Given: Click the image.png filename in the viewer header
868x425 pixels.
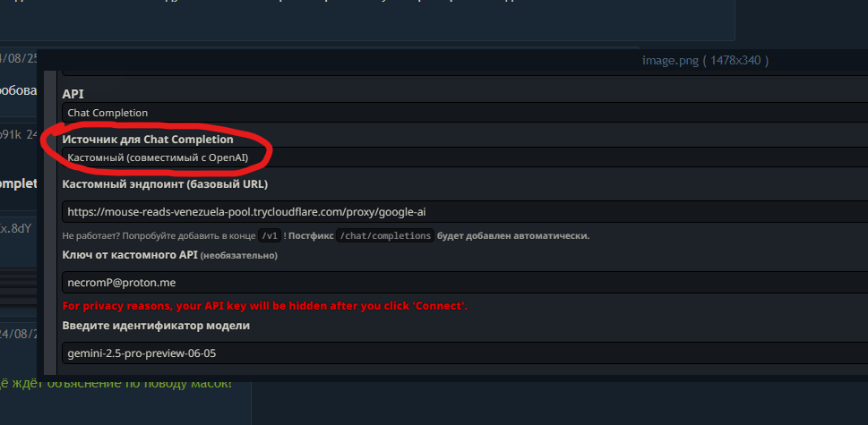Looking at the screenshot, I should pyautogui.click(x=670, y=60).
